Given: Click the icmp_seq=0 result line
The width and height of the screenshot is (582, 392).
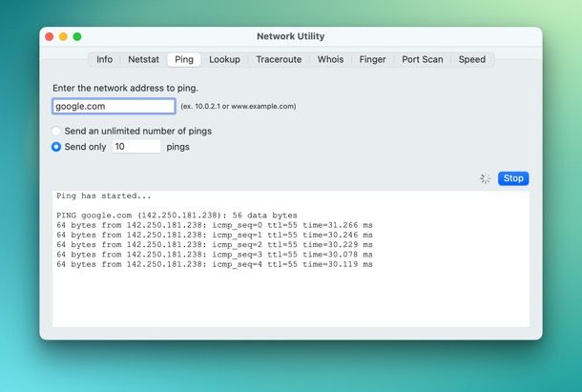Looking at the screenshot, I should [x=214, y=225].
